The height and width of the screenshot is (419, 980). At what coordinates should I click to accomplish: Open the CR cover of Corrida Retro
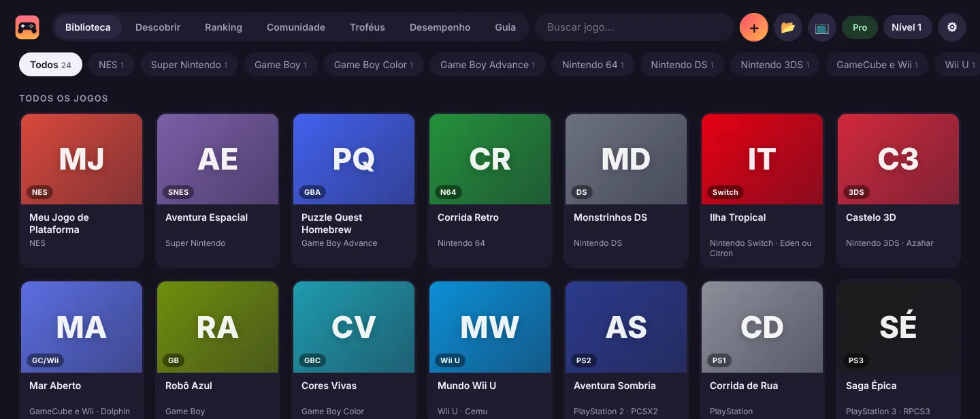(490, 159)
